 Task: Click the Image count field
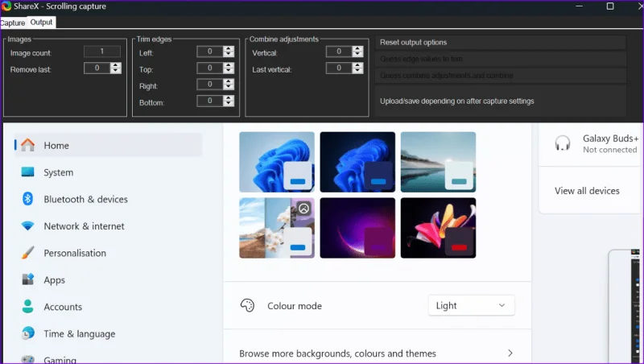[x=102, y=52]
